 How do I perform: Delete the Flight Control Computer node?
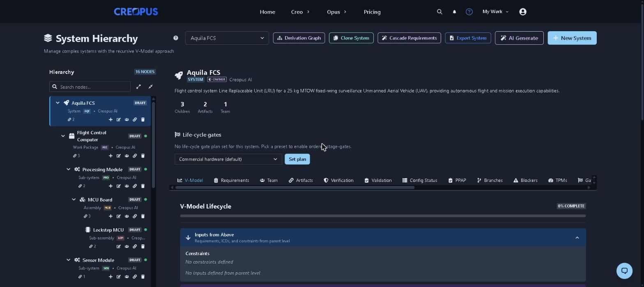(143, 156)
